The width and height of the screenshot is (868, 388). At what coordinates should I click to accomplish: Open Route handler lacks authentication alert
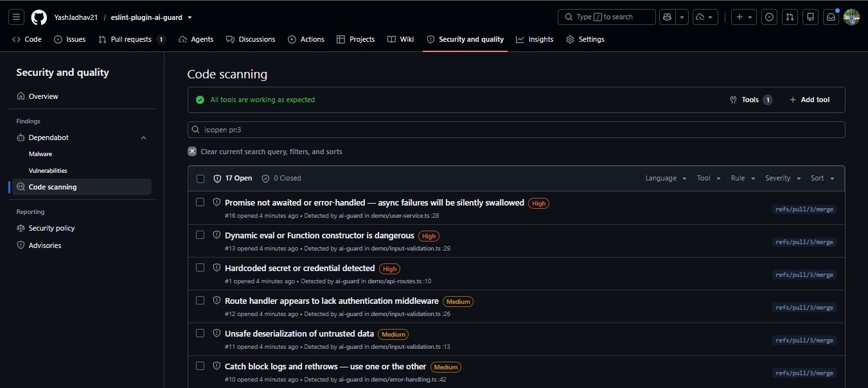click(332, 301)
